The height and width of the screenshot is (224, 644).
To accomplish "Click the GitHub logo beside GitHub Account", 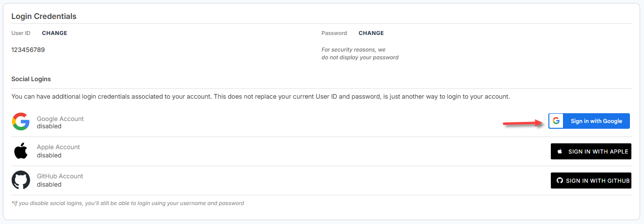I will [x=21, y=180].
